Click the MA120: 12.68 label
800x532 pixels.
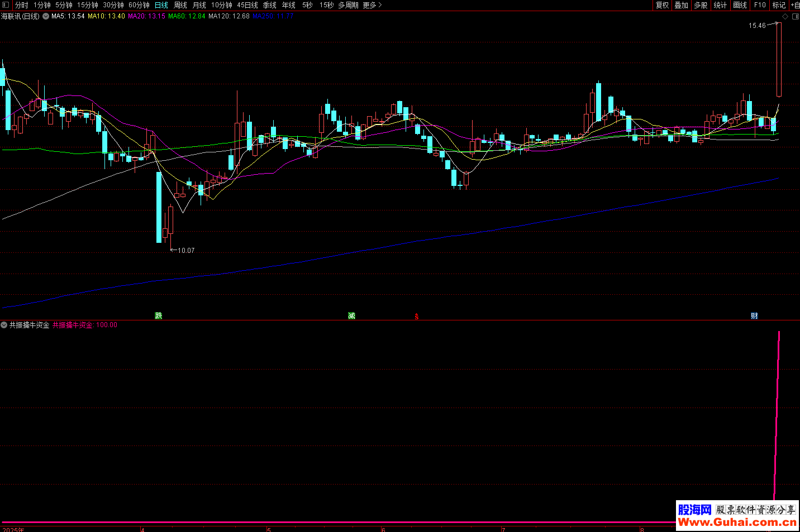229,17
